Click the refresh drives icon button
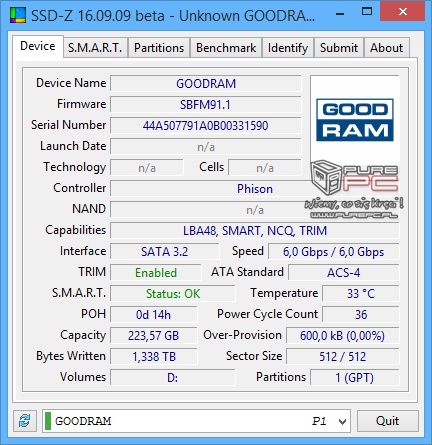Screen dimensions: 432x445 point(25,421)
